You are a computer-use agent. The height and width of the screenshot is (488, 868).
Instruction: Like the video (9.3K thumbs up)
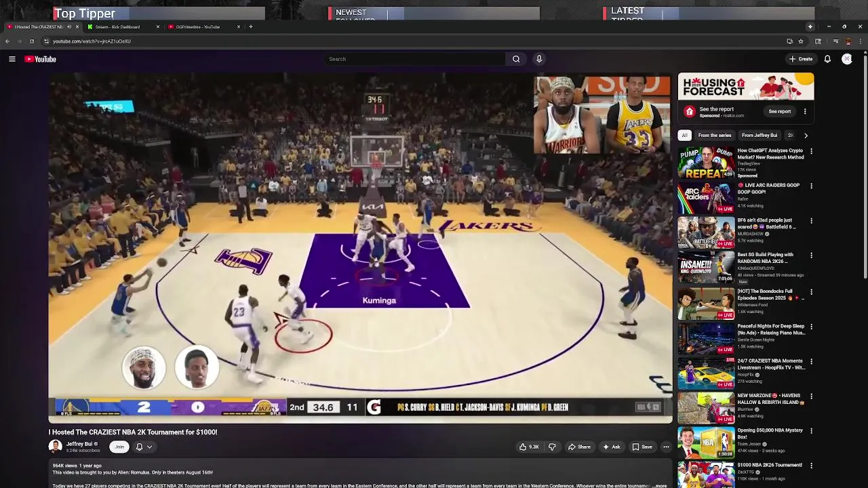coord(529,447)
